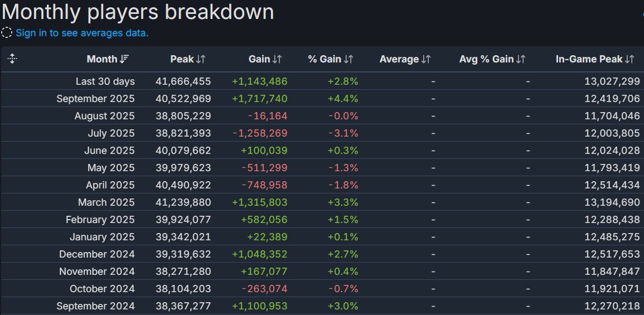This screenshot has height=315, width=644.
Task: Click April 2025 % gain value -1.8%
Action: coord(343,185)
